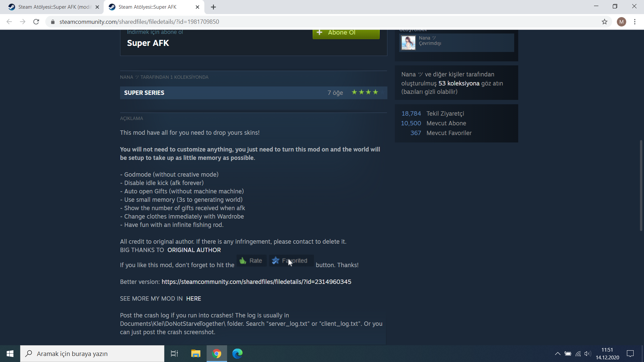This screenshot has width=644, height=362.
Task: Click the site lock icon
Action: [x=53, y=22]
